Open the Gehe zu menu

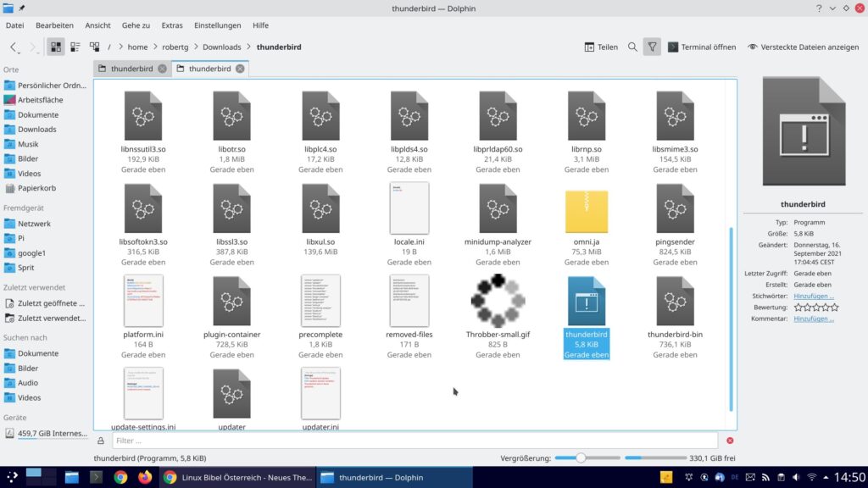[136, 25]
